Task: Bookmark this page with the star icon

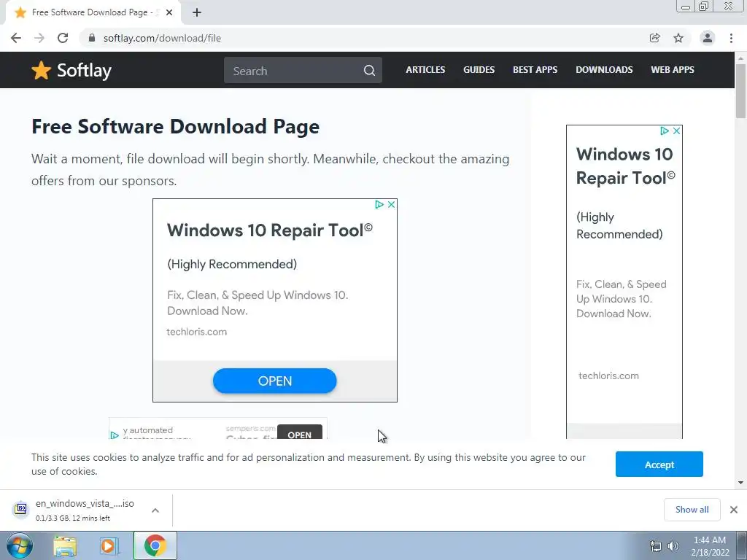Action: 678,38
